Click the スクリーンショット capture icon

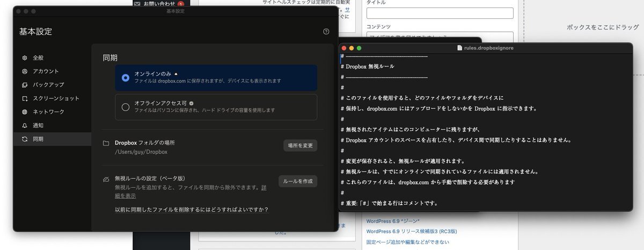point(25,99)
